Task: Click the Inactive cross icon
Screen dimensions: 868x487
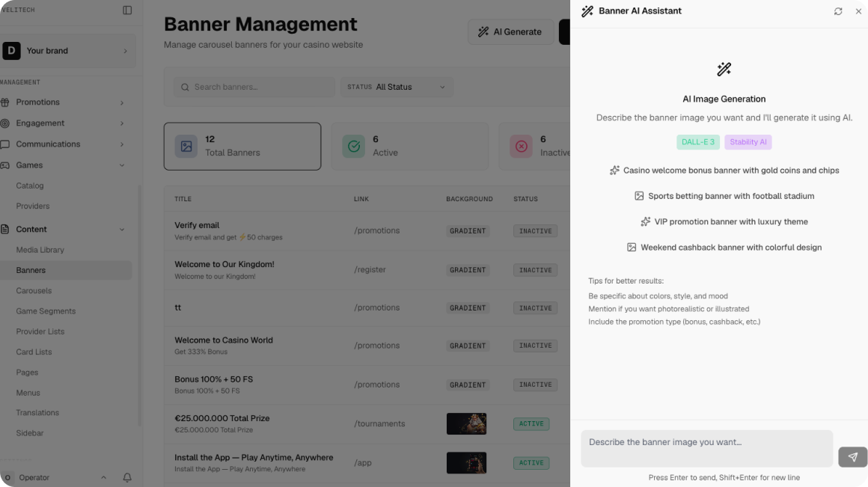Action: click(521, 146)
